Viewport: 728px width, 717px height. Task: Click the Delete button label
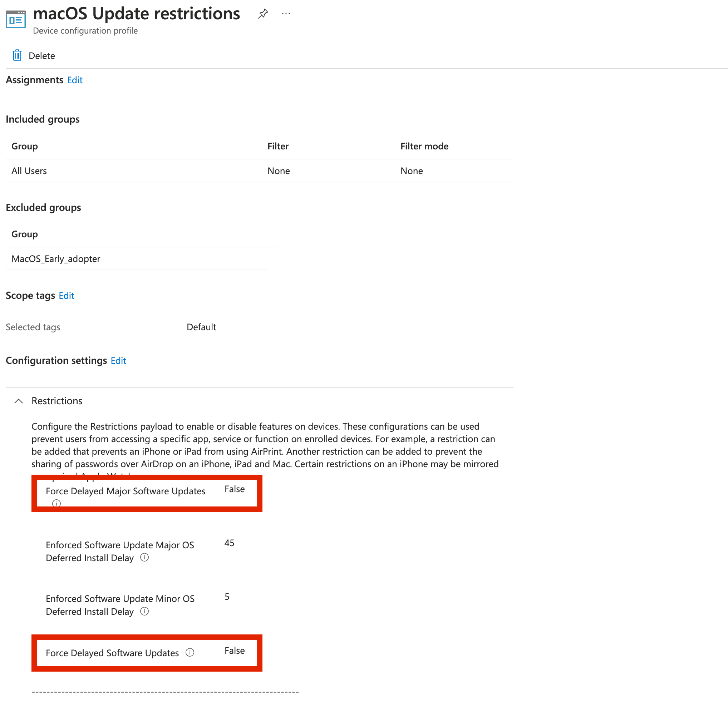point(41,56)
